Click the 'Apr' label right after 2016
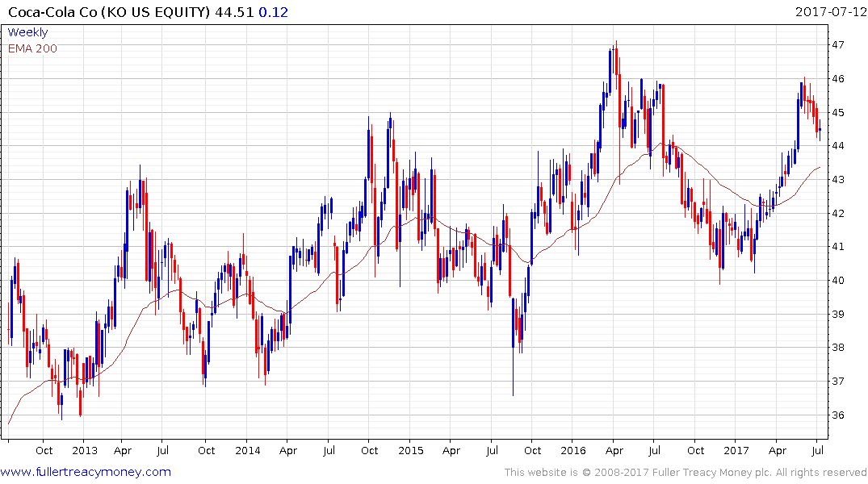 [x=614, y=450]
